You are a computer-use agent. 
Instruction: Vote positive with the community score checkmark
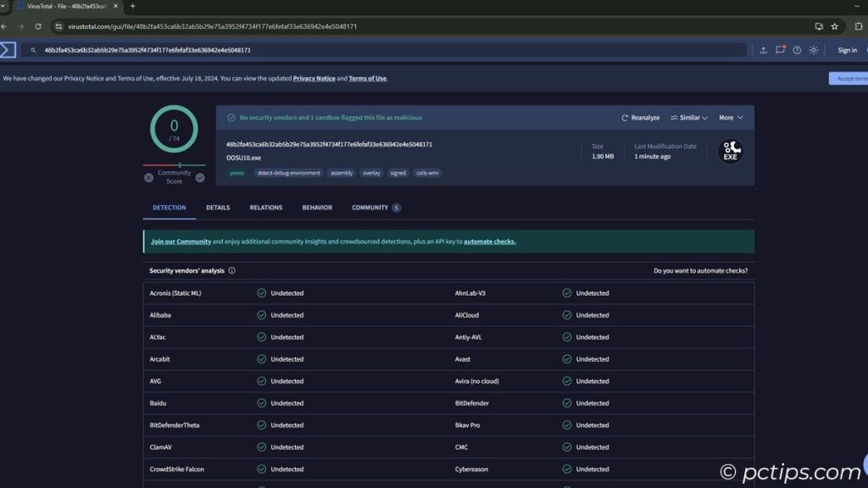click(200, 177)
